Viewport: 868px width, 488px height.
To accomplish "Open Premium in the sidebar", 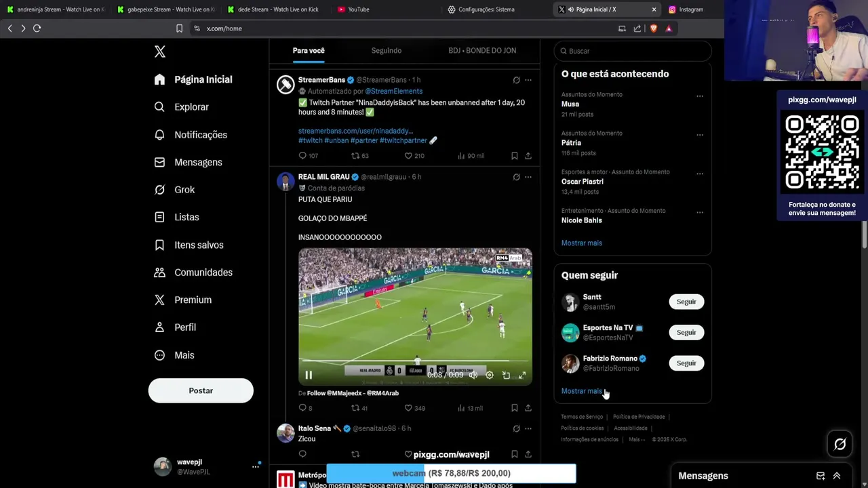I will 182,300.
